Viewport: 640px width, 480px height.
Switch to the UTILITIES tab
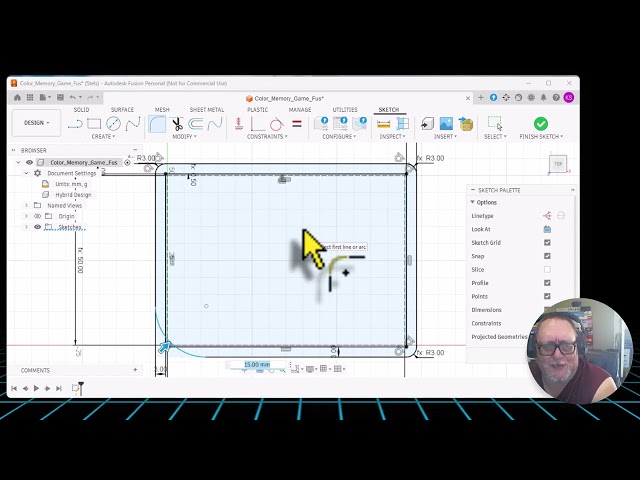345,109
